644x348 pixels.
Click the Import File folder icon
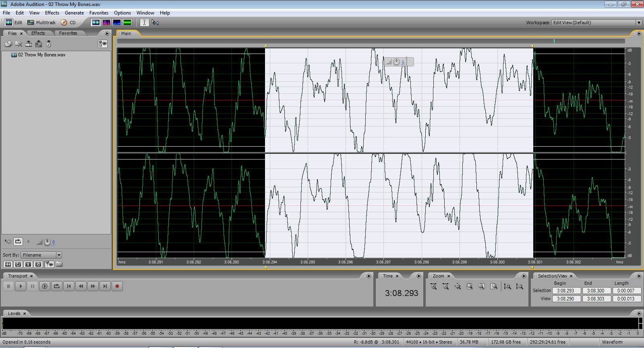coord(8,44)
